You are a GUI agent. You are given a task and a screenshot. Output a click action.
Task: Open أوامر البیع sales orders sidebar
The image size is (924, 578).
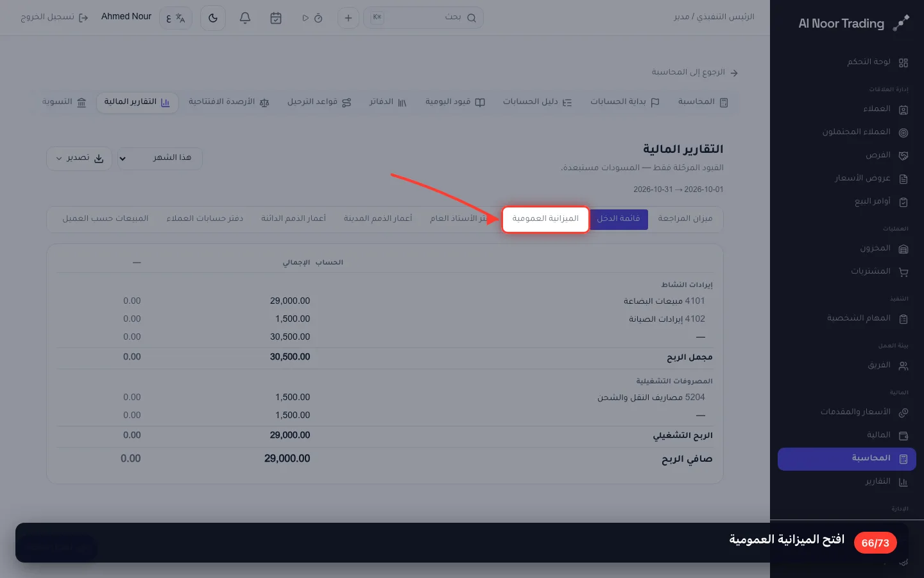click(847, 202)
